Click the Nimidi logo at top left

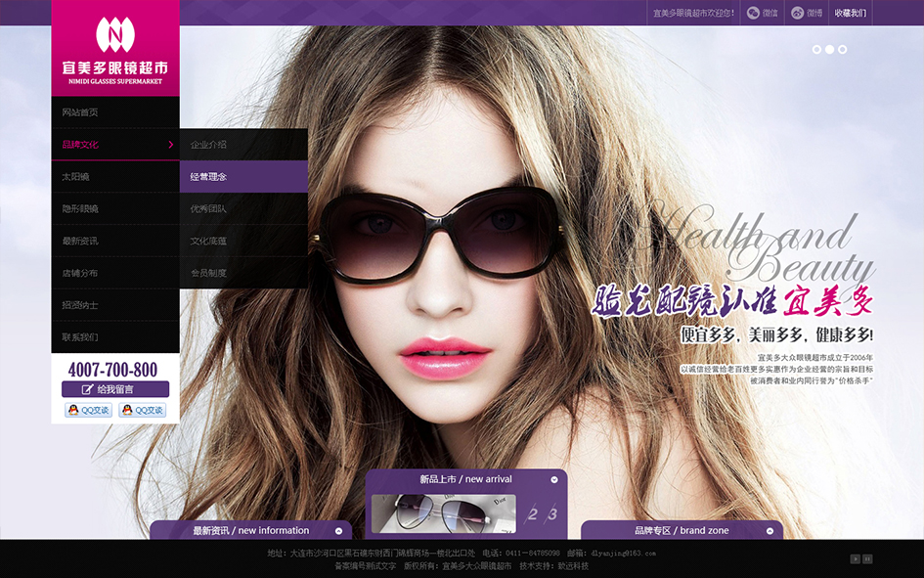(x=115, y=47)
